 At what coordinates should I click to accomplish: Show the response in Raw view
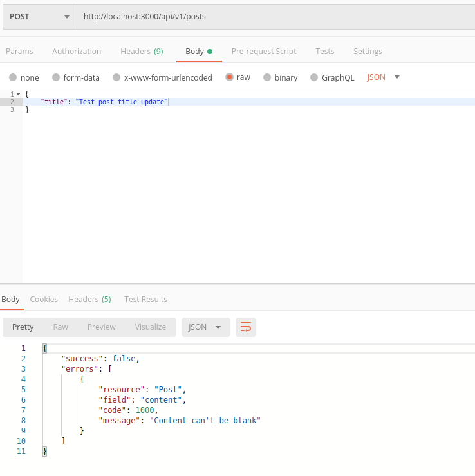click(61, 327)
